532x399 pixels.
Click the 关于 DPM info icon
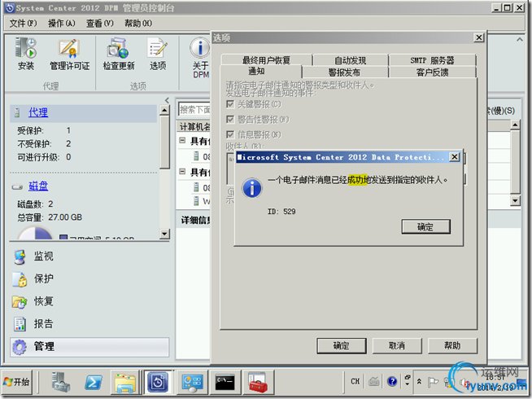coord(200,48)
